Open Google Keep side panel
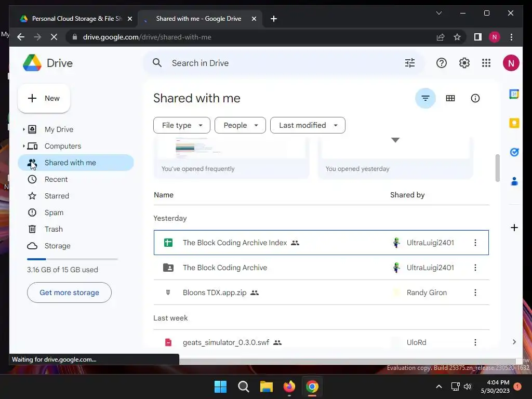The width and height of the screenshot is (532, 399). 514,123
